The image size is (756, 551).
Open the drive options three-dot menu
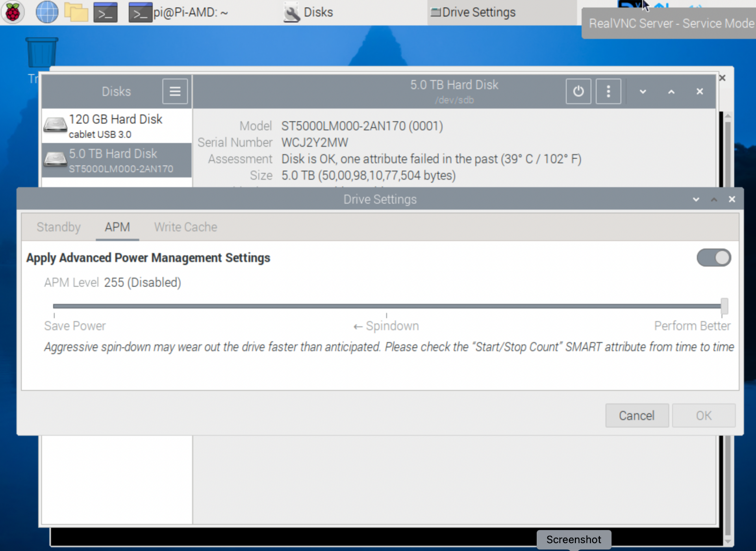[608, 91]
